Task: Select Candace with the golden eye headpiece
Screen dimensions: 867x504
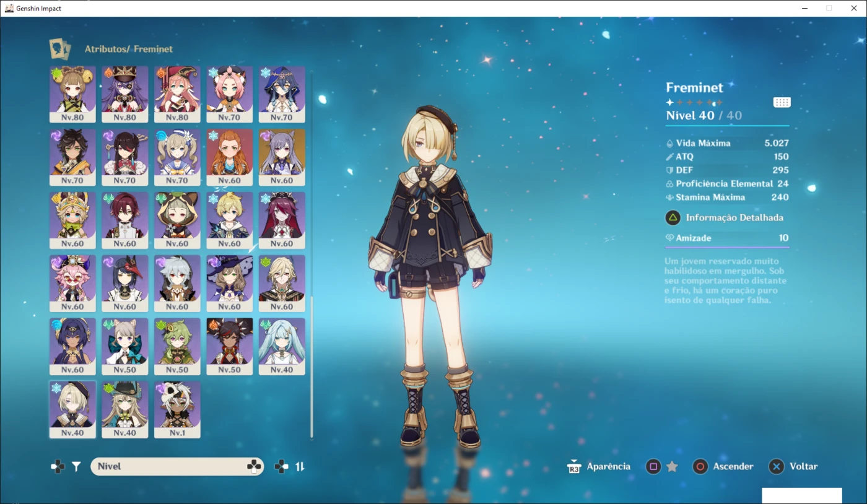Action: tap(72, 347)
